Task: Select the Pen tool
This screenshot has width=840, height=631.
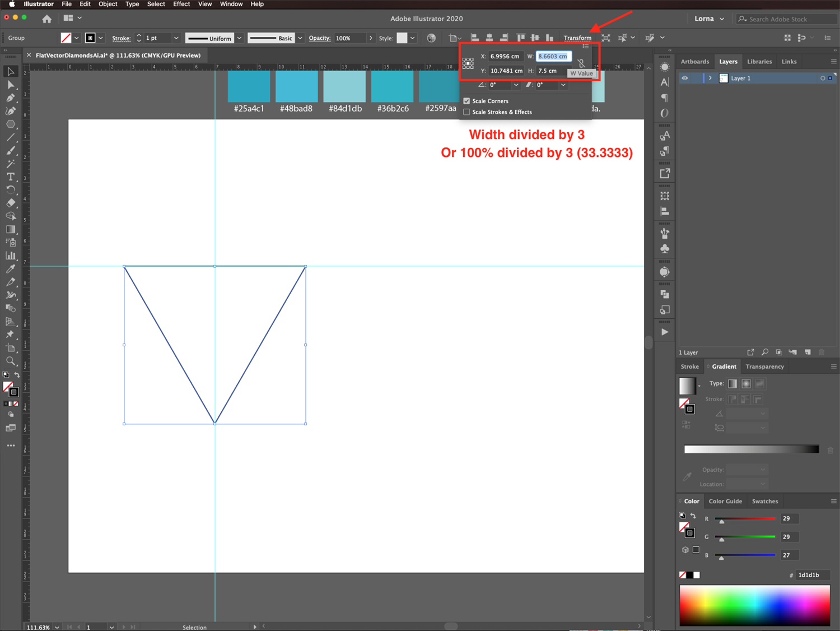Action: point(11,98)
